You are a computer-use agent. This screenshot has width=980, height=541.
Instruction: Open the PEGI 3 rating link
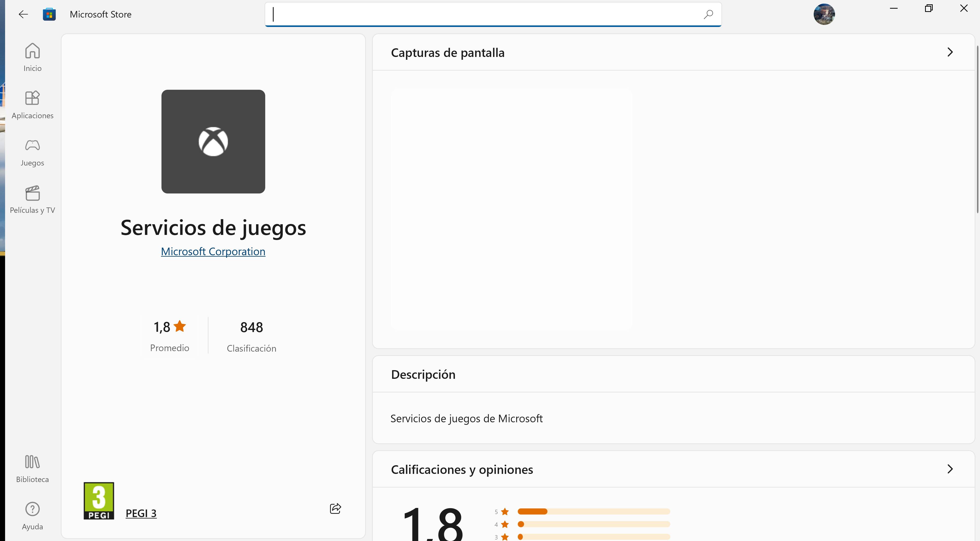coord(141,513)
